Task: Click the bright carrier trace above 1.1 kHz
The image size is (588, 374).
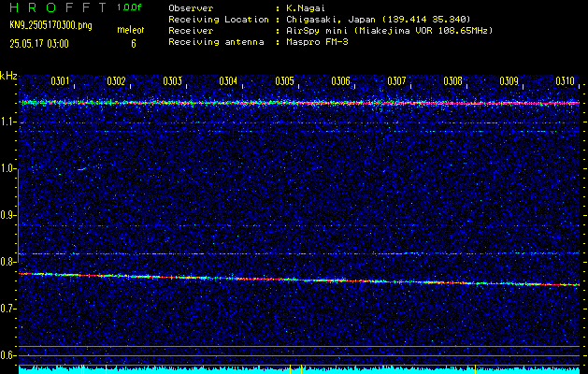Action: pos(299,103)
